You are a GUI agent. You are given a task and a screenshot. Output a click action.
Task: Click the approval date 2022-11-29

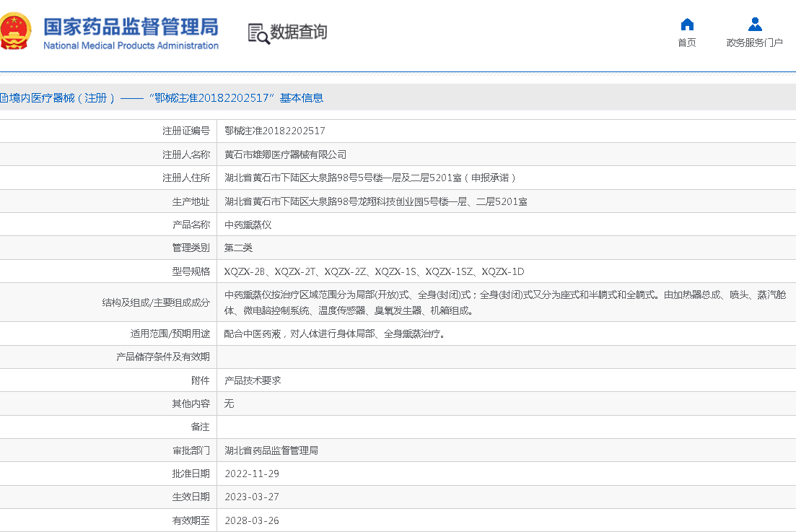pos(251,474)
